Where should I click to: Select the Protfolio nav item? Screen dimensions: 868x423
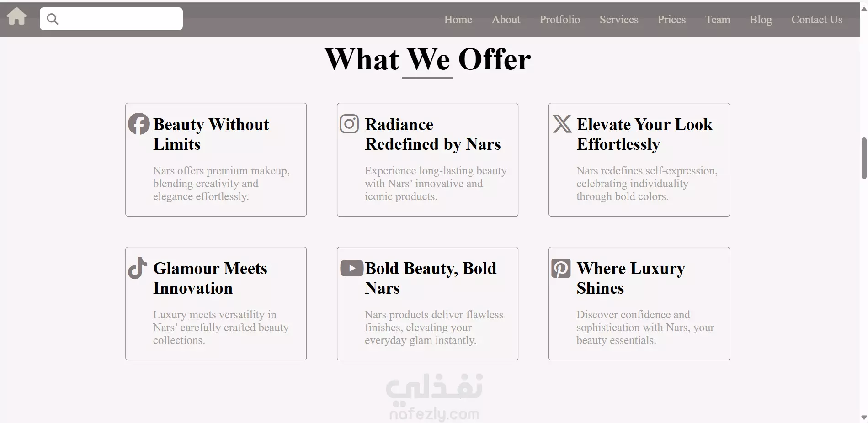tap(559, 20)
